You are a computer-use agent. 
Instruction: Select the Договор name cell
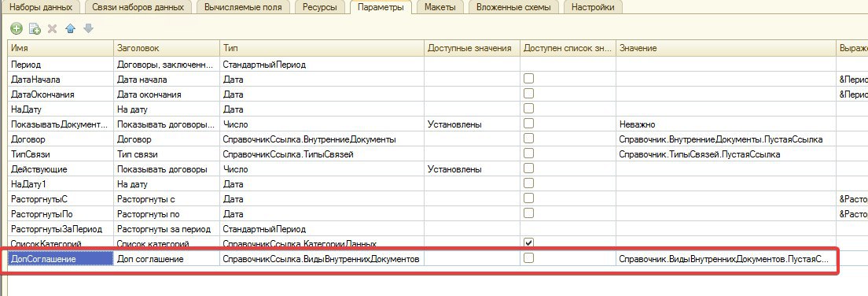[61, 139]
